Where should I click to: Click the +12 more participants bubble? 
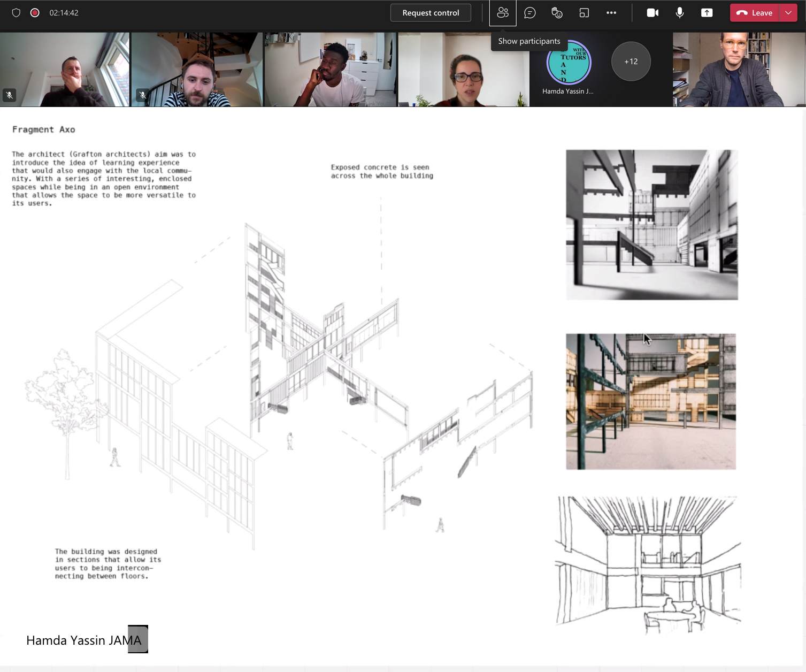click(x=631, y=62)
